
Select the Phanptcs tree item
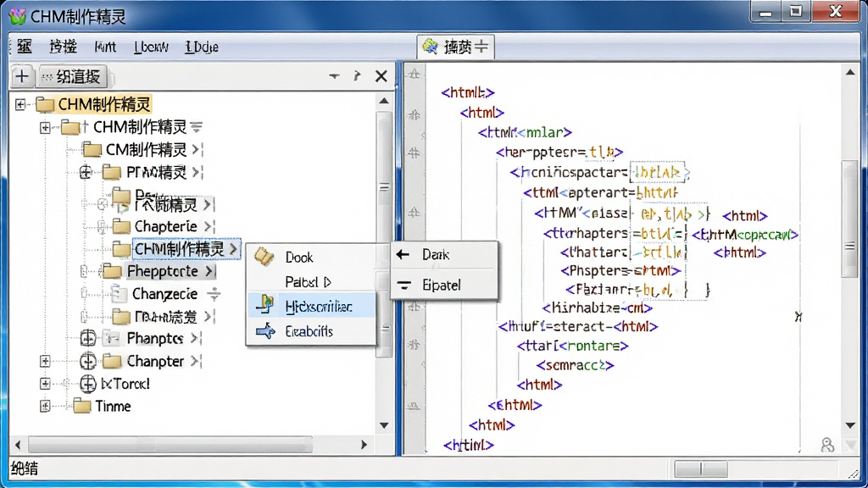pyautogui.click(x=155, y=338)
